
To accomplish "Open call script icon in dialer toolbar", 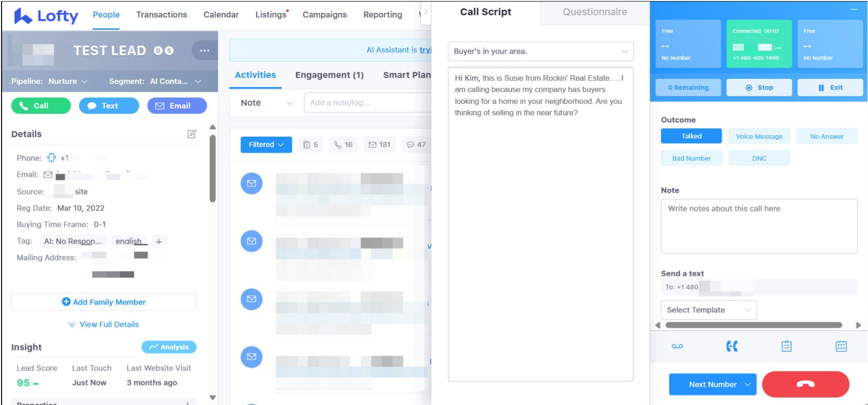I will [732, 346].
